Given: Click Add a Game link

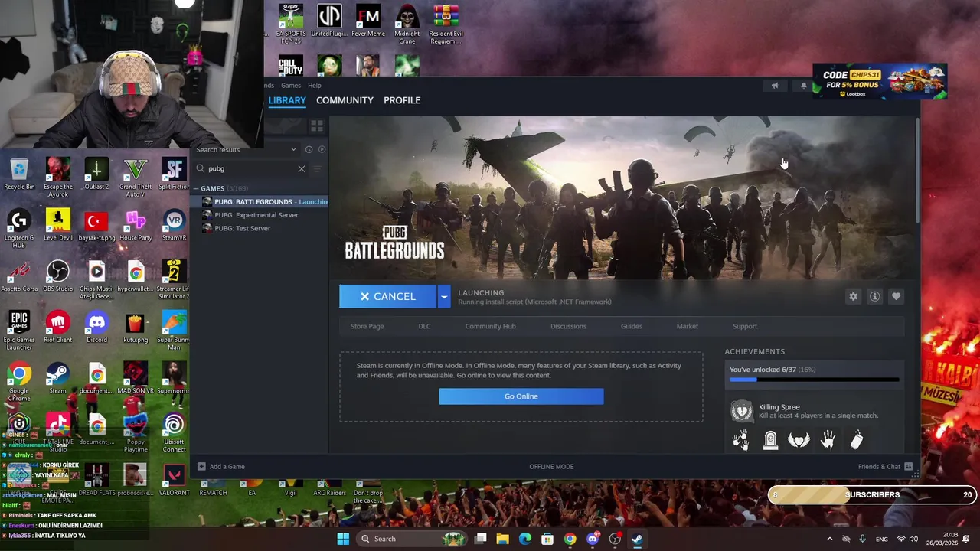Looking at the screenshot, I should 227,466.
